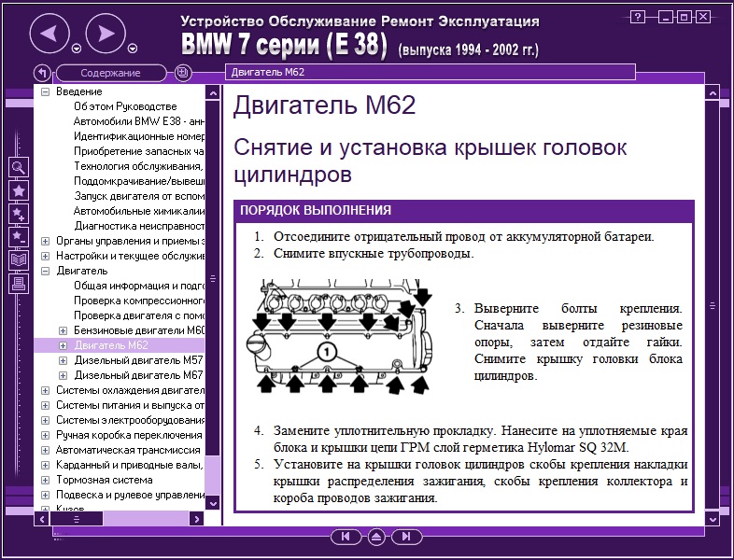The image size is (734, 560).
Task: Add bookmark with the star-plus icon
Action: click(19, 214)
